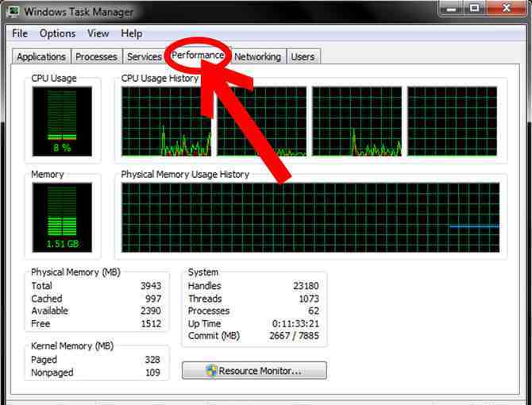532x405 pixels.
Task: Click the Processes count 62
Action: [x=314, y=310]
